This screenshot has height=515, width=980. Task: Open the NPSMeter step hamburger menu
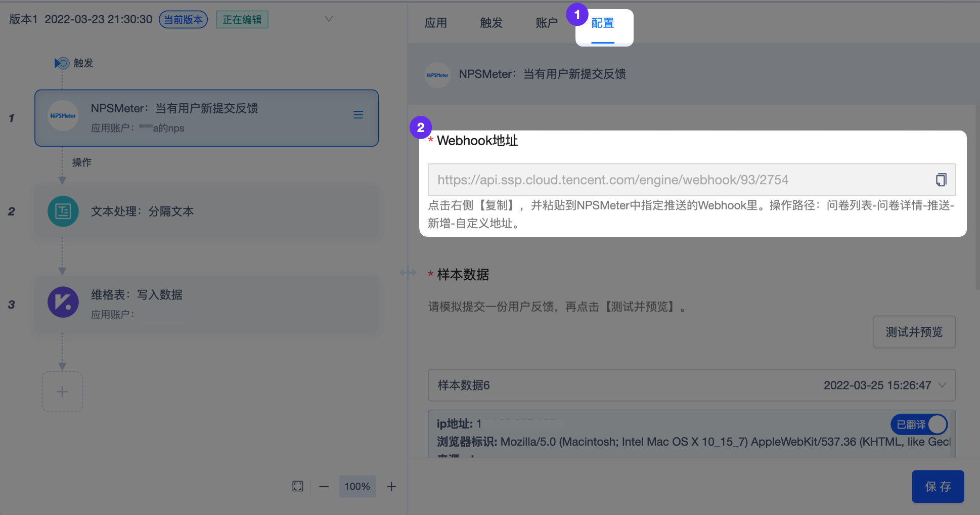pyautogui.click(x=358, y=115)
